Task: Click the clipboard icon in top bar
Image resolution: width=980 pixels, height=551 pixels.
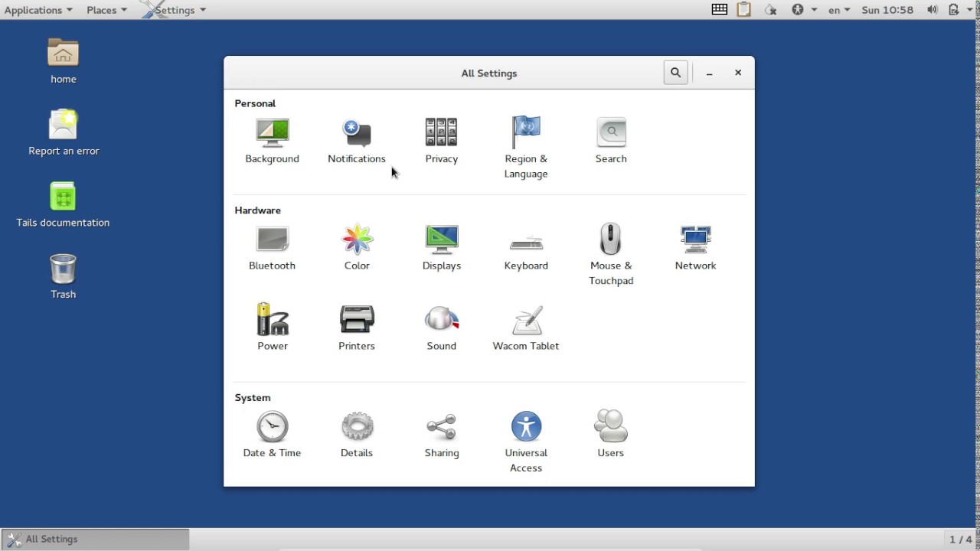Action: [x=743, y=10]
